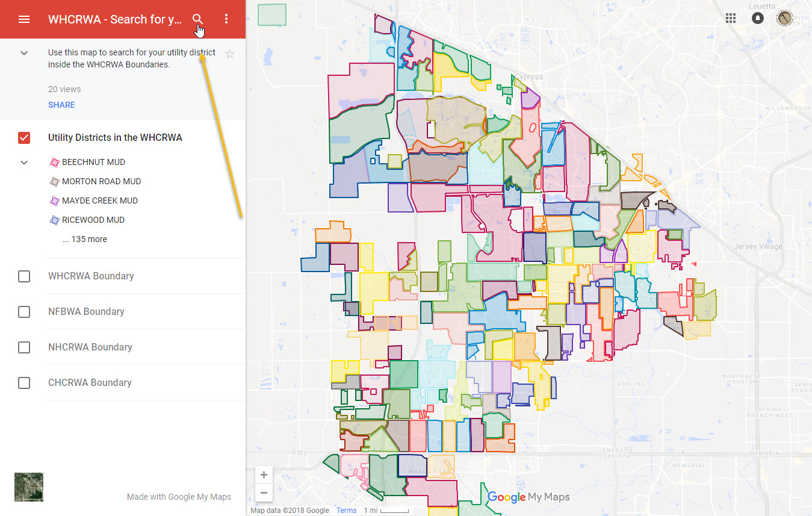
Task: Open the three-dot more options menu
Action: point(226,19)
